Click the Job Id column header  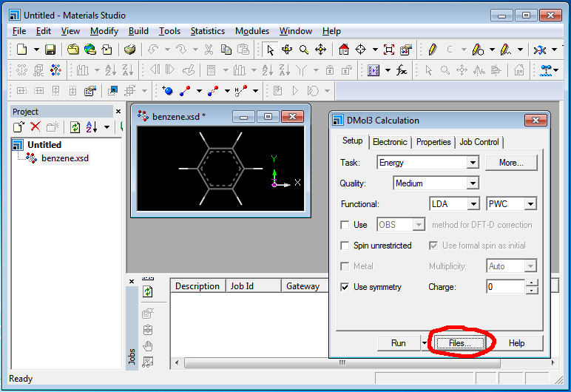tap(254, 286)
